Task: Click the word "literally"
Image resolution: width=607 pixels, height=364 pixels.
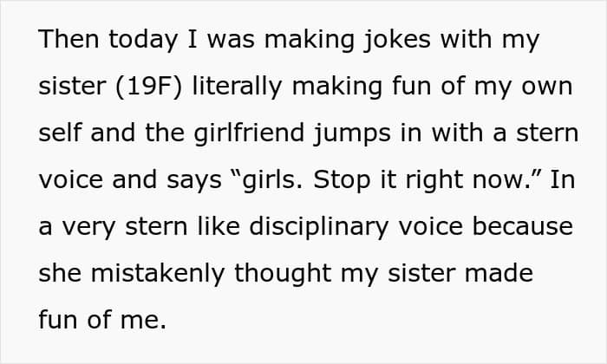Action: click(x=237, y=87)
